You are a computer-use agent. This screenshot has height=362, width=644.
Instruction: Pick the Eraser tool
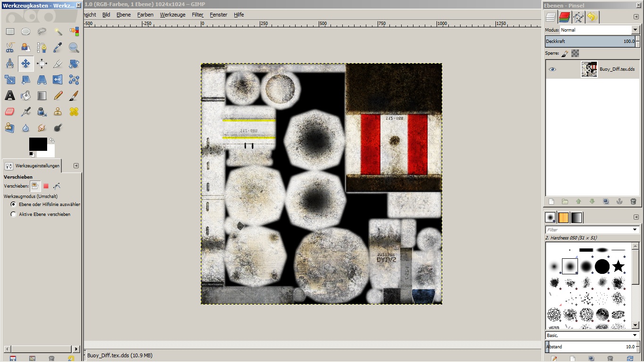[x=10, y=112]
